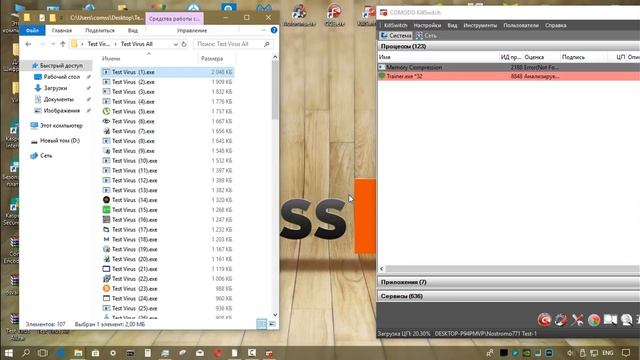Image resolution: width=640 pixels, height=360 pixels.
Task: Open Windows Start menu
Action: click(9, 353)
